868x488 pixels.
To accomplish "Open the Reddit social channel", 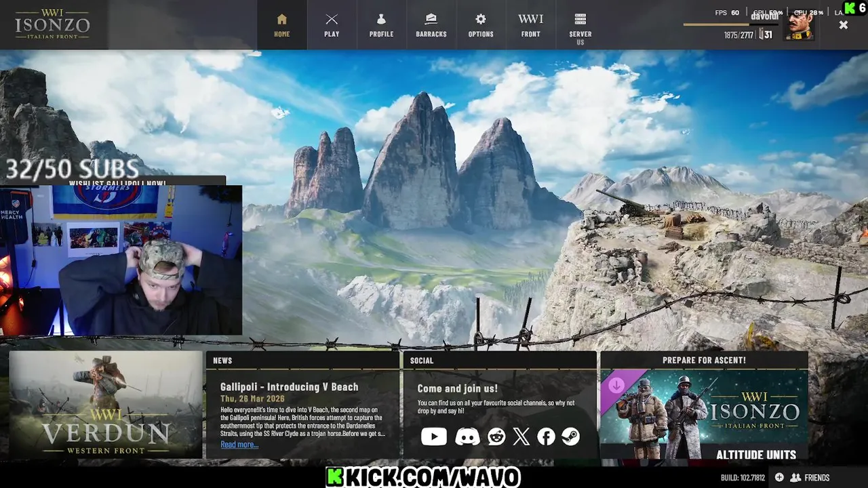I will 496,436.
